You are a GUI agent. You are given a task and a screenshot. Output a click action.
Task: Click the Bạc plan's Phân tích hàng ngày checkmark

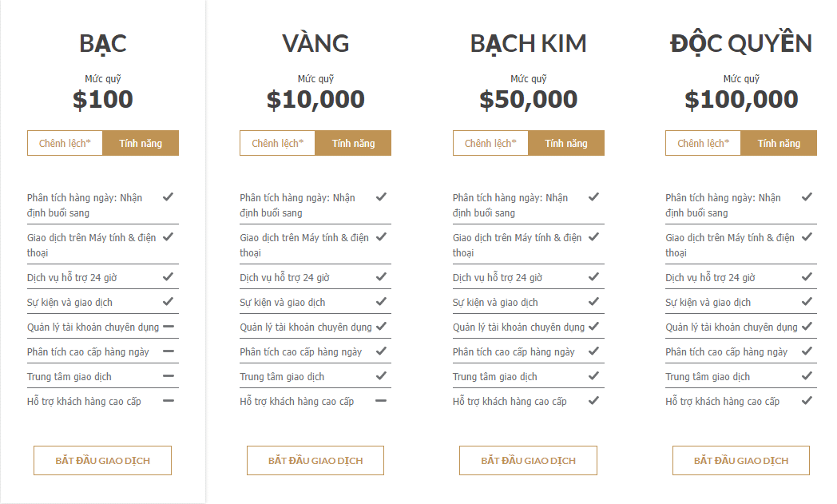[x=169, y=197]
